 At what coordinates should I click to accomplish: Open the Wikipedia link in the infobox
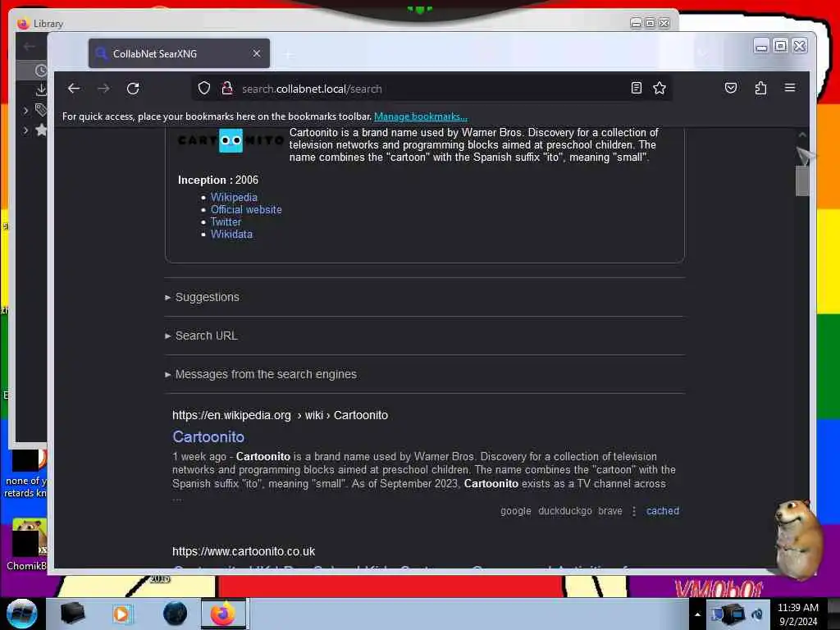click(x=234, y=197)
